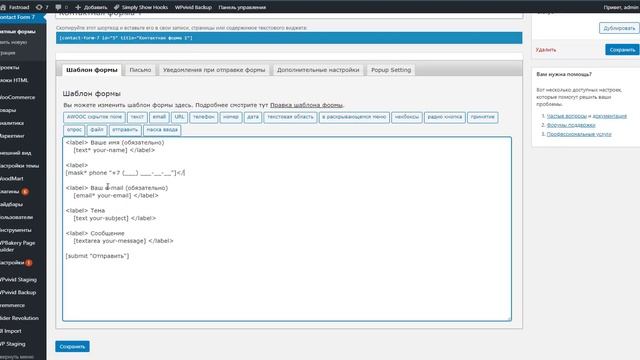Image resolution: width=640 pixels, height=360 pixels.
Task: Open the Частые вопросы help link
Action: pyautogui.click(x=567, y=116)
